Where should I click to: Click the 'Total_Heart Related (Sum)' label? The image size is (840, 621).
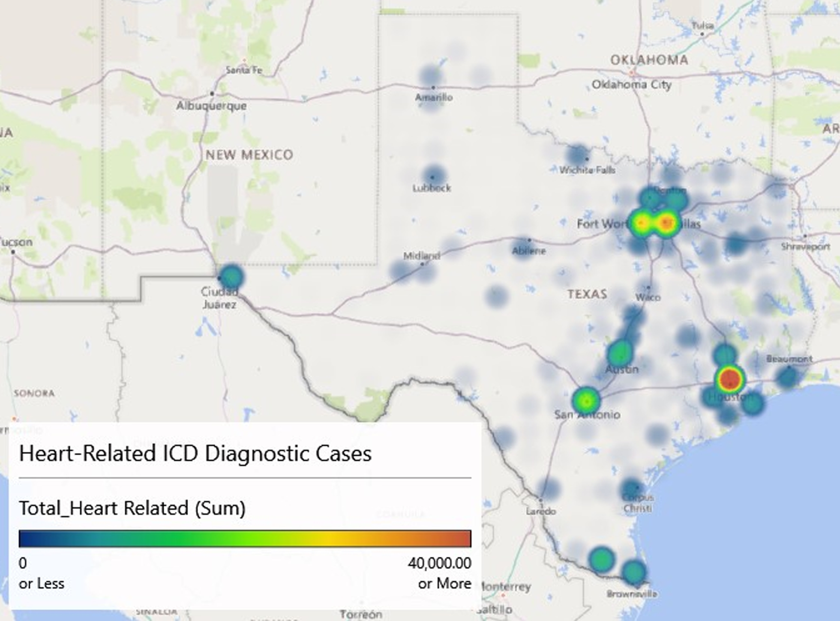[x=132, y=509]
